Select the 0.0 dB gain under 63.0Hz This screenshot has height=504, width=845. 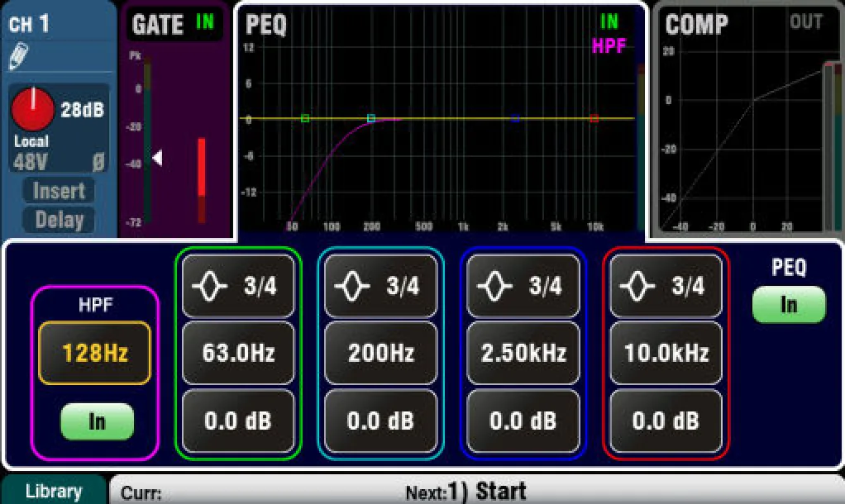[238, 421]
